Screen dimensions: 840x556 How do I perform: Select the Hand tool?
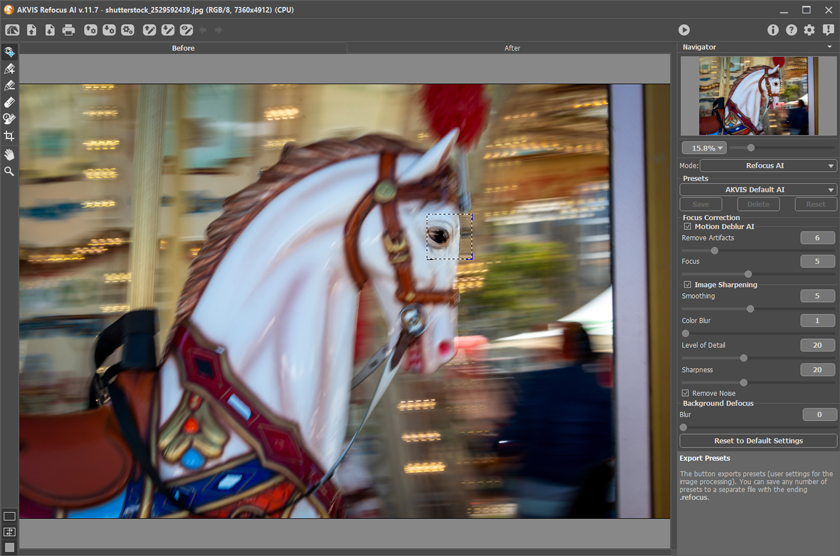(x=9, y=155)
